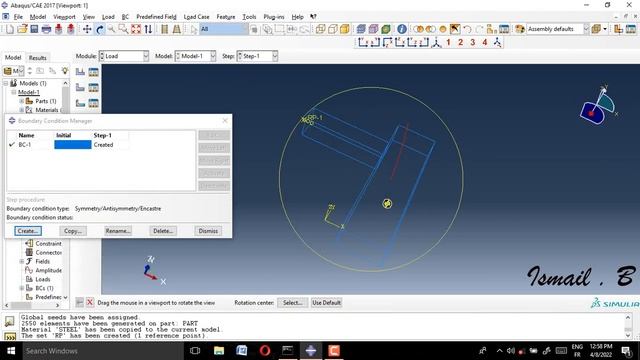Select the Amplitude item in model tree
The image size is (640, 360).
click(48, 270)
